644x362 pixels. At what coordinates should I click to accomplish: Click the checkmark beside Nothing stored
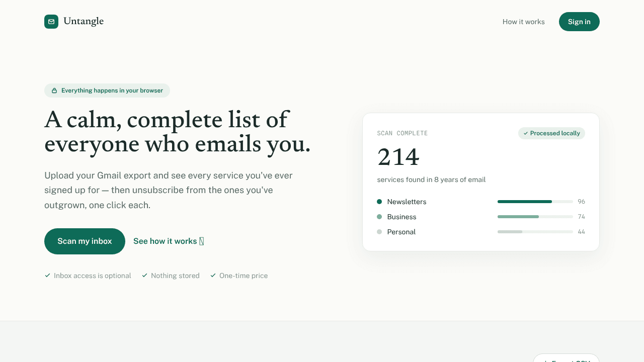coord(144,276)
